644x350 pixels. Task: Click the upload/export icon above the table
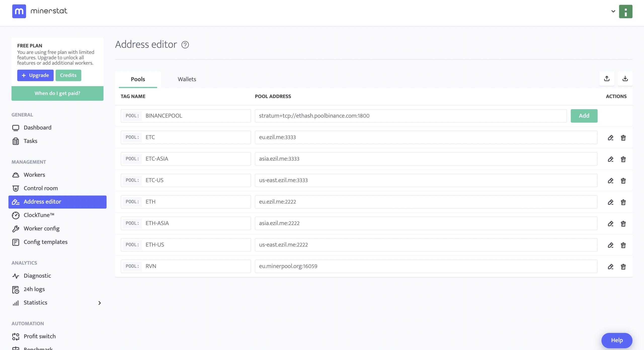click(607, 79)
